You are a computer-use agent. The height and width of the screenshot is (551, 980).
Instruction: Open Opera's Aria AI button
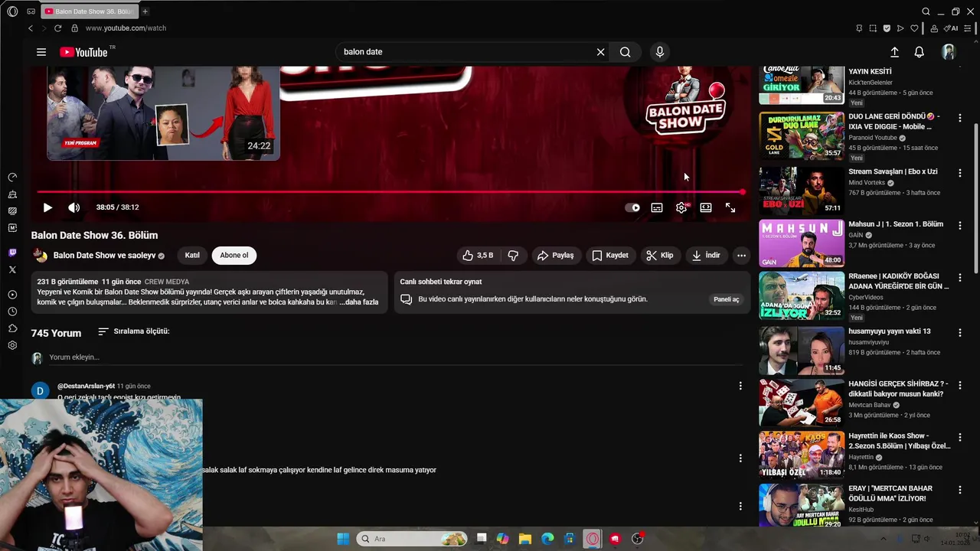(952, 28)
